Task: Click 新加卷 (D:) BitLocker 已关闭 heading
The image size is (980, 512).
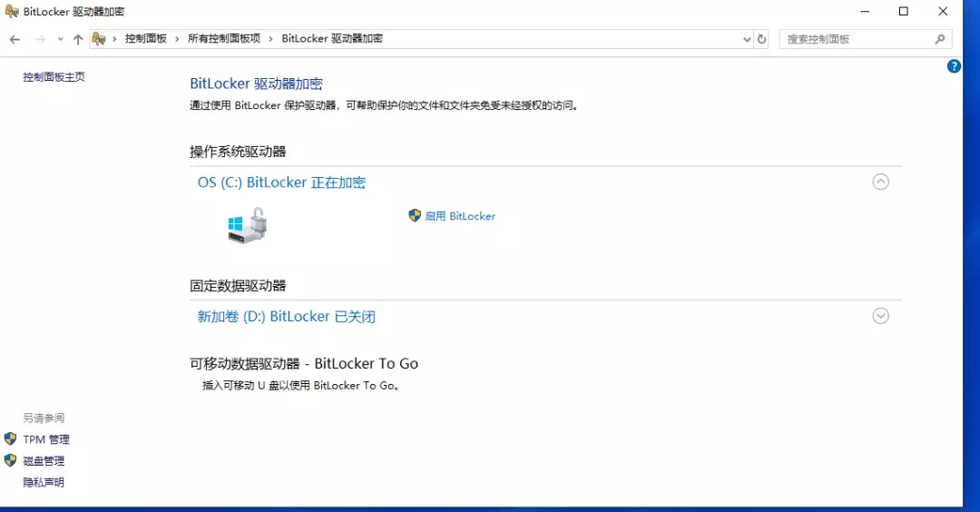Action: (286, 317)
